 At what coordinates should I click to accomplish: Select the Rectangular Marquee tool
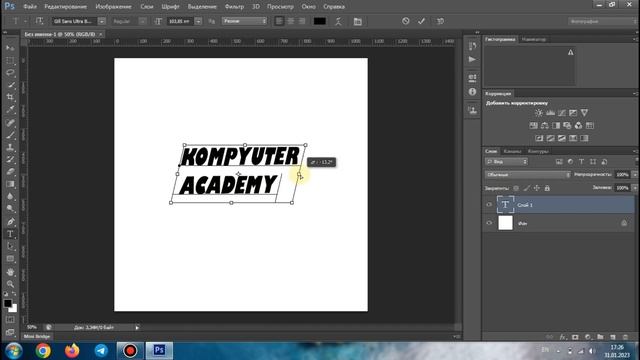pos(10,60)
